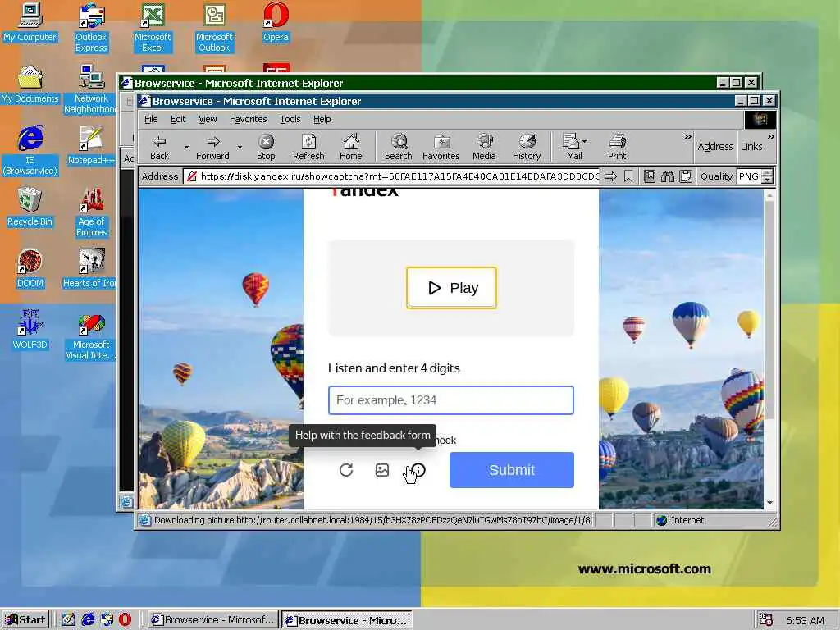Open the Help menu

pos(322,119)
